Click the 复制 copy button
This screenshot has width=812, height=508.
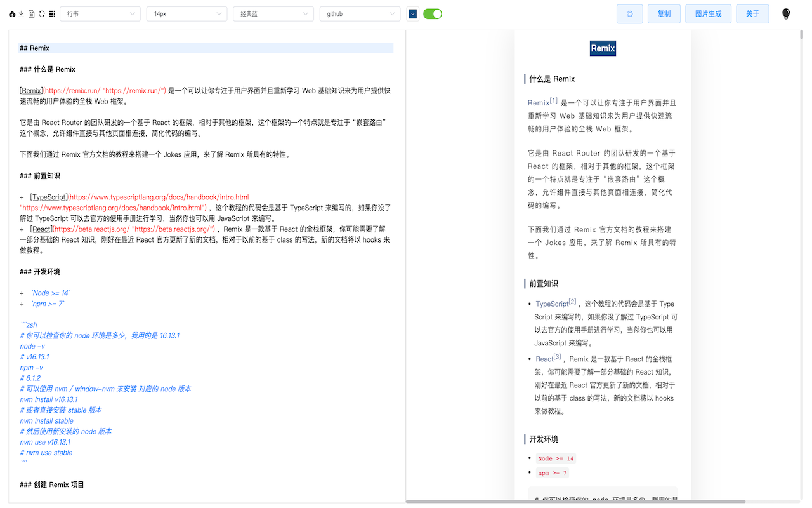(664, 13)
